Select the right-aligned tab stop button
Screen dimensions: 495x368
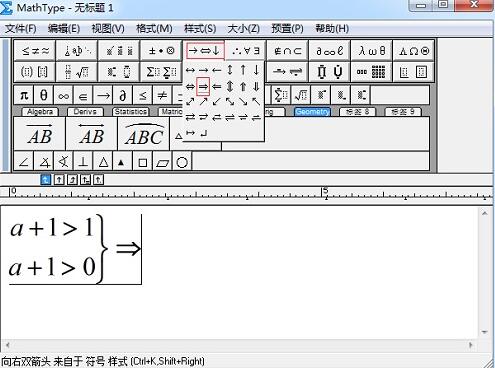[x=72, y=180]
